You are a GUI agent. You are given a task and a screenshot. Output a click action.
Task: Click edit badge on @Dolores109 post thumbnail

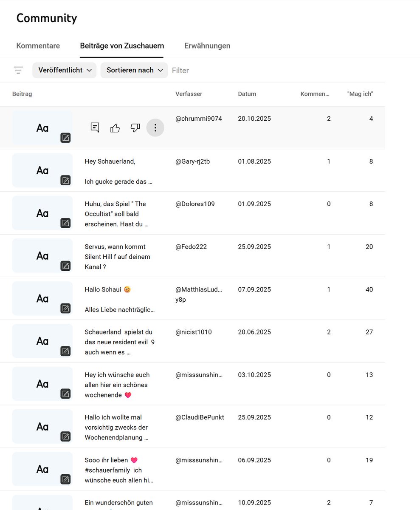[x=65, y=223]
